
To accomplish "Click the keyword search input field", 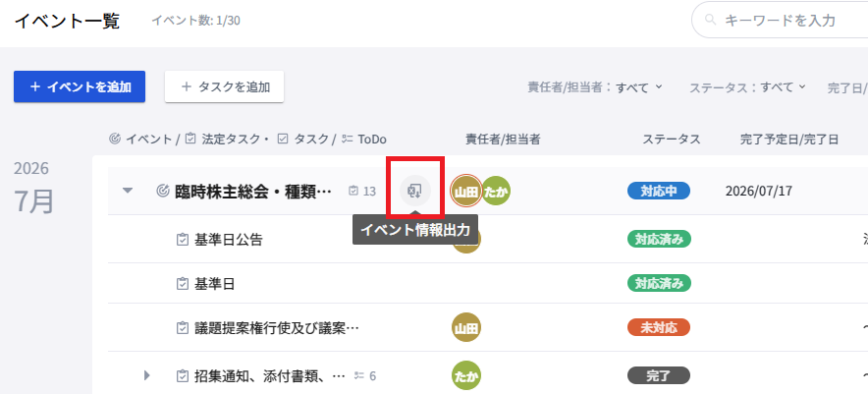I will (x=786, y=20).
